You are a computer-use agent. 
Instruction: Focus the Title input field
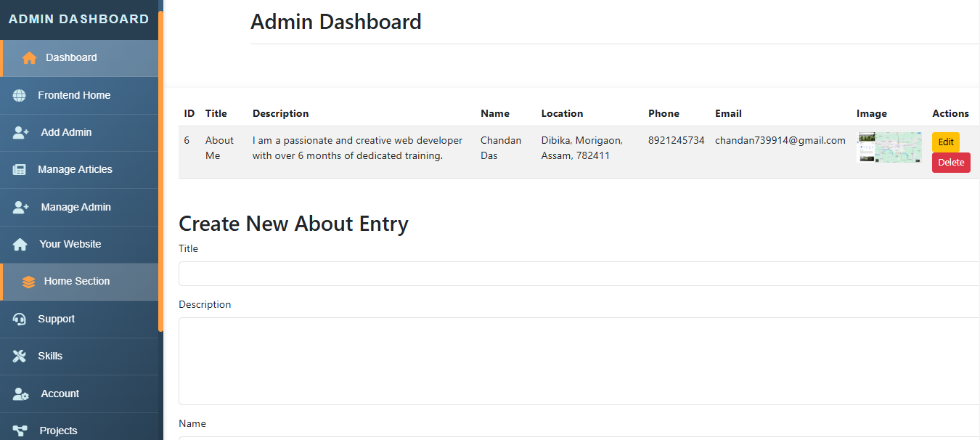(x=579, y=274)
